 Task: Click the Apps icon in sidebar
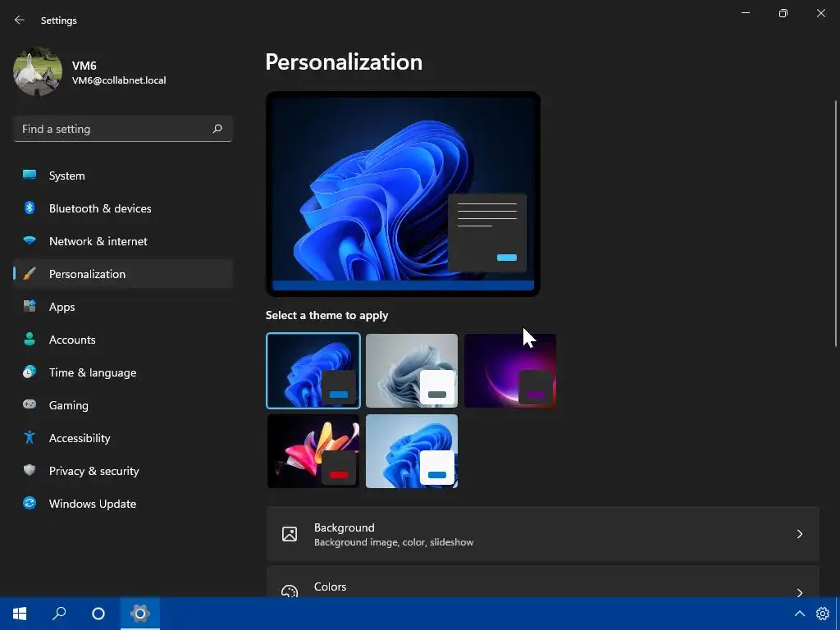click(x=30, y=307)
